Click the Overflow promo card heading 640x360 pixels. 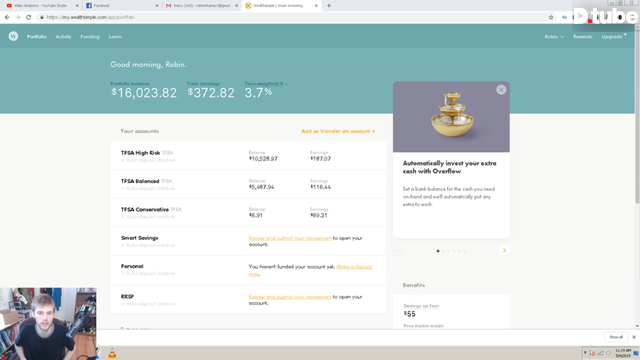click(449, 167)
